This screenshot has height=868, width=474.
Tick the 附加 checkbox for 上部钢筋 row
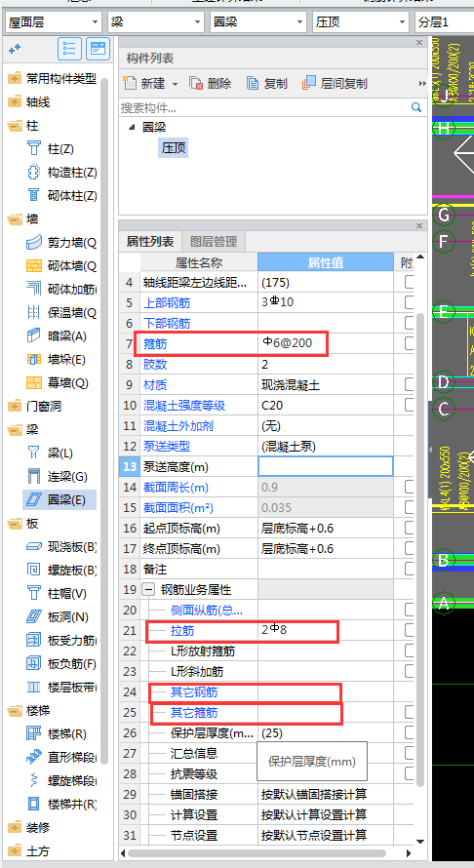[x=411, y=302]
